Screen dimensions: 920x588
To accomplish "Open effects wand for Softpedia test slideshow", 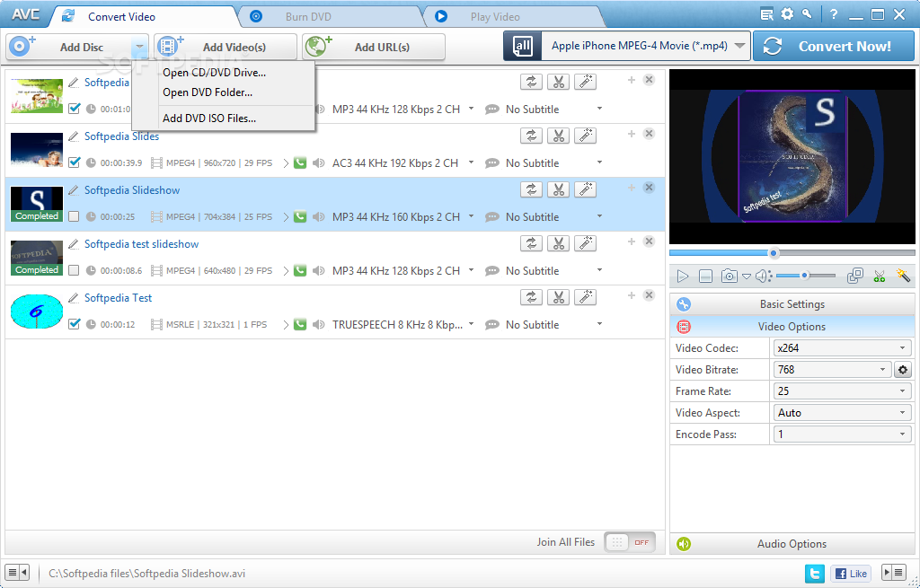I will (x=585, y=243).
